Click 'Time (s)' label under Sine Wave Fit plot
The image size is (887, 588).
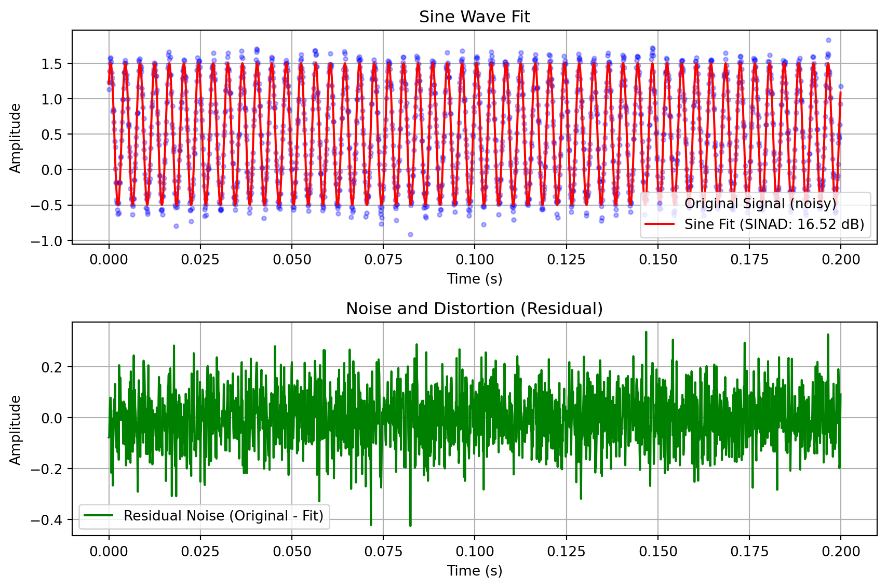point(474,279)
